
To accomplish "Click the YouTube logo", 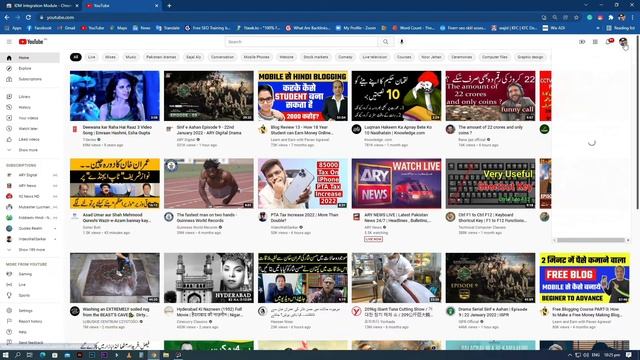I will tap(31, 42).
